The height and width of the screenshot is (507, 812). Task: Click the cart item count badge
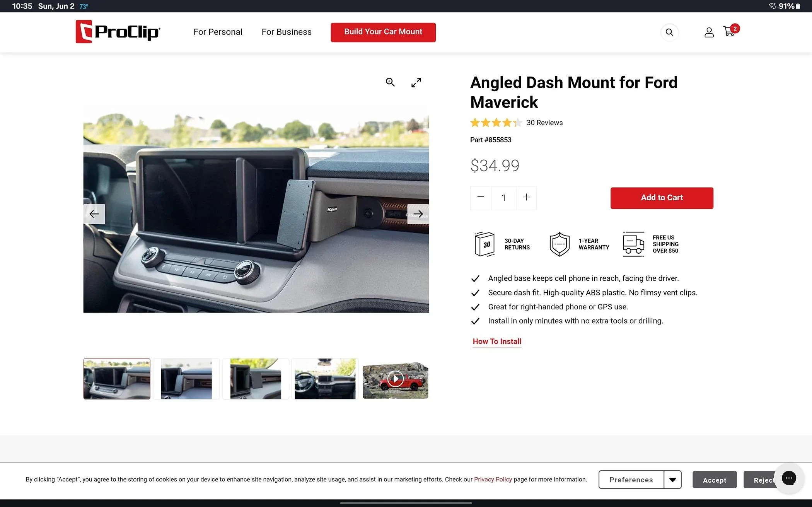coord(735,29)
